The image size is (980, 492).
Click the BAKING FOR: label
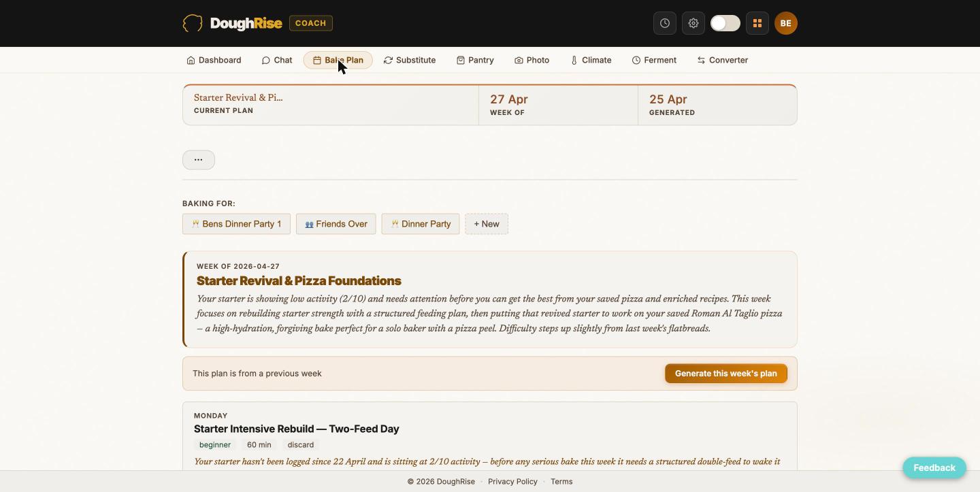point(209,203)
